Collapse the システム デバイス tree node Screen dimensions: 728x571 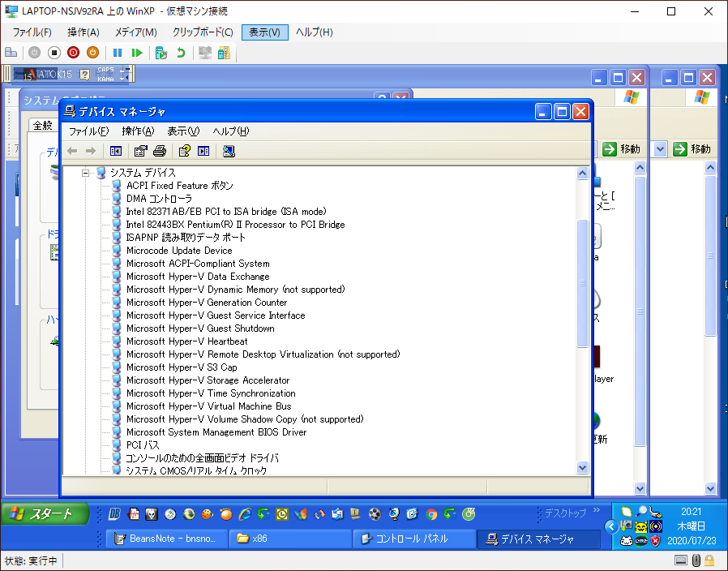click(x=85, y=173)
